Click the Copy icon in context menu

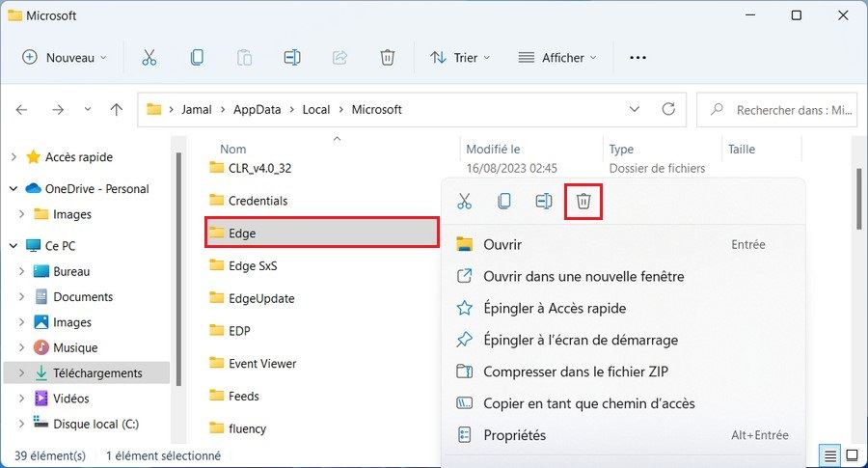[x=503, y=202]
